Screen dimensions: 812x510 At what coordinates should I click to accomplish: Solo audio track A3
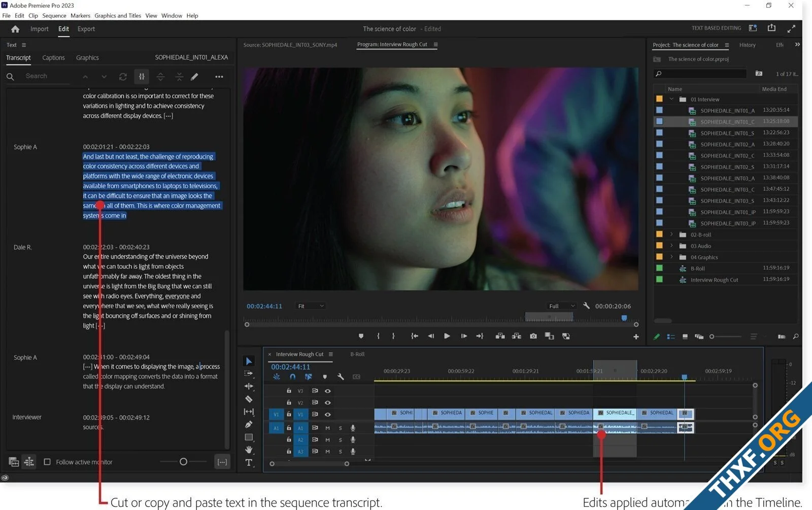tap(340, 451)
